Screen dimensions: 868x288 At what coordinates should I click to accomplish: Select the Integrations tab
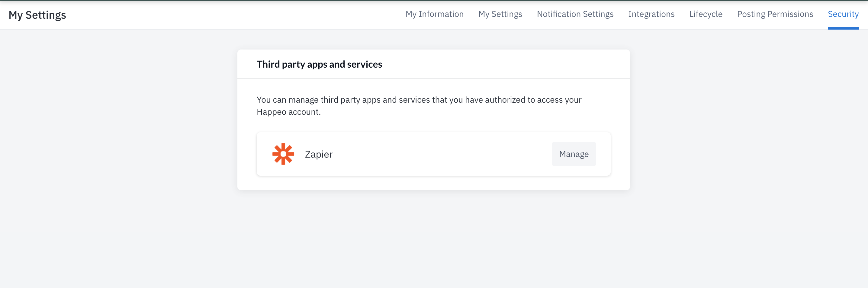[x=651, y=14]
